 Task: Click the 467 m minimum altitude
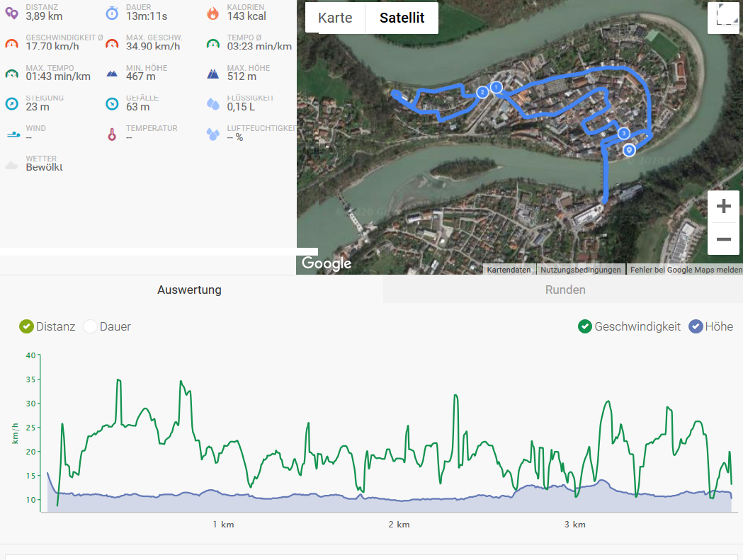click(x=141, y=76)
